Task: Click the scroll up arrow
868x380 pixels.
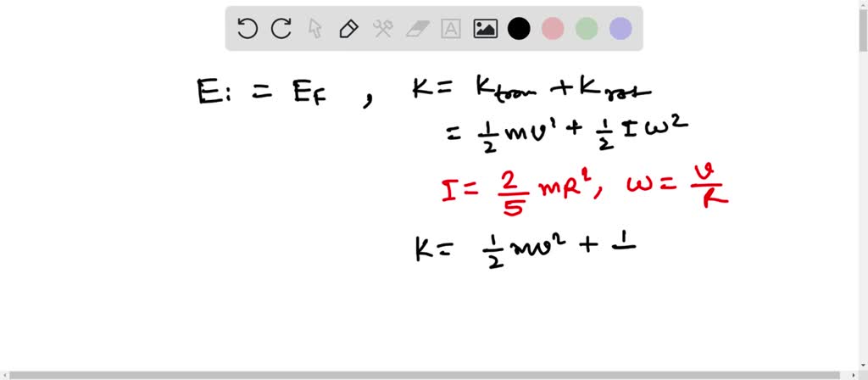Action: pyautogui.click(x=863, y=4)
